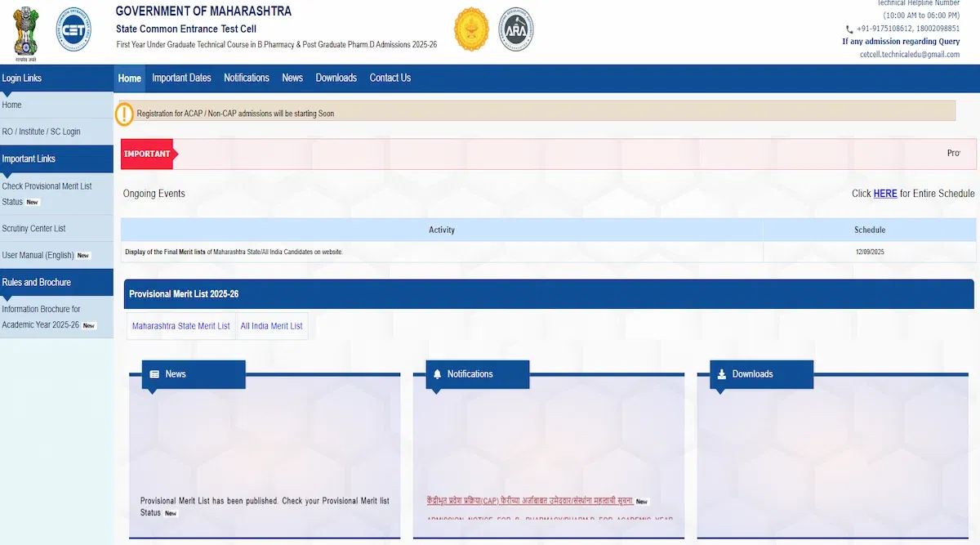
Task: Click the HERE link for entire schedule
Action: coord(885,194)
